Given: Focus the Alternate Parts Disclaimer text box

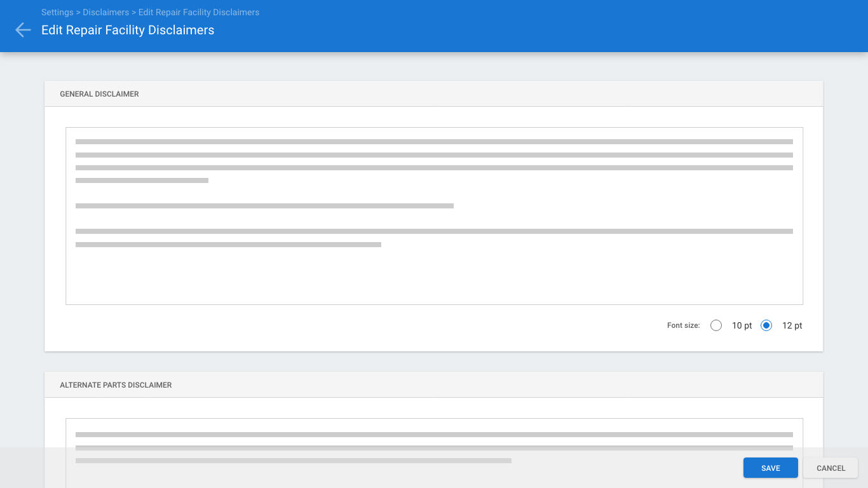Looking at the screenshot, I should (434, 438).
